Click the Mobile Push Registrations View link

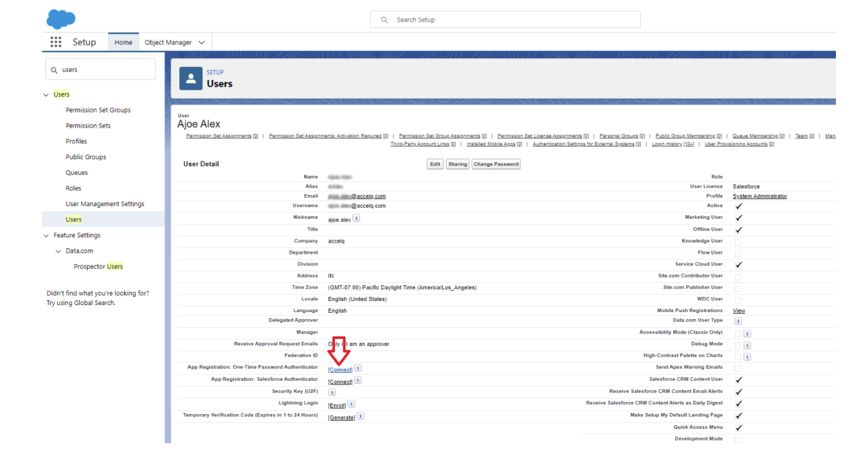pos(739,311)
